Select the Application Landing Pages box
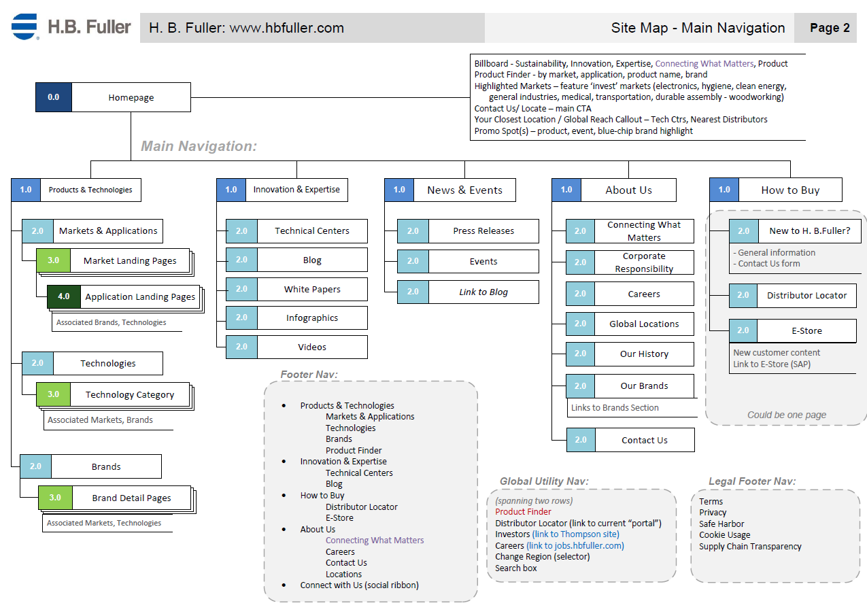 tap(123, 297)
